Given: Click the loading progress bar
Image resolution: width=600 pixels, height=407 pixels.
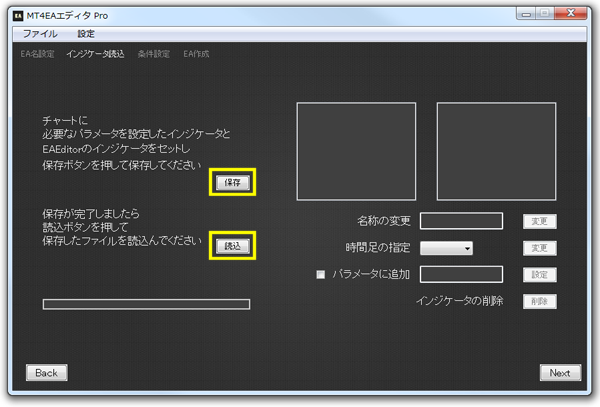Looking at the screenshot, I should (147, 304).
